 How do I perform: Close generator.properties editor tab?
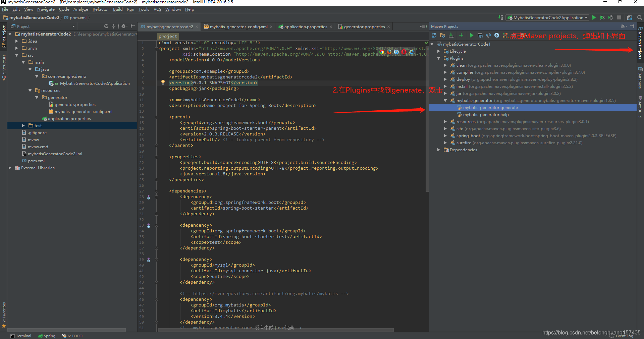click(389, 27)
